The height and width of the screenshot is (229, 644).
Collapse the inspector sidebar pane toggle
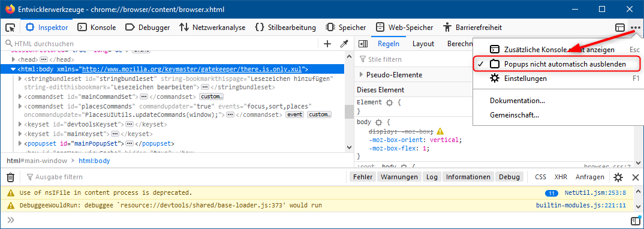click(363, 44)
